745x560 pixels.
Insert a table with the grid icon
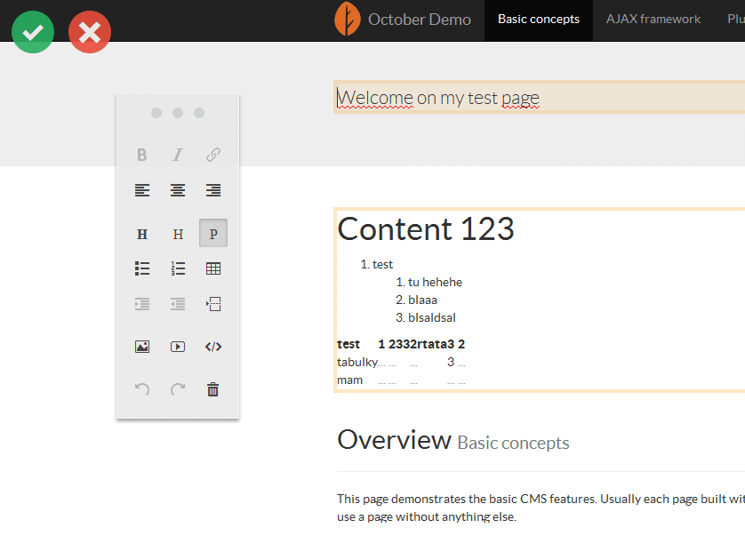(x=213, y=268)
